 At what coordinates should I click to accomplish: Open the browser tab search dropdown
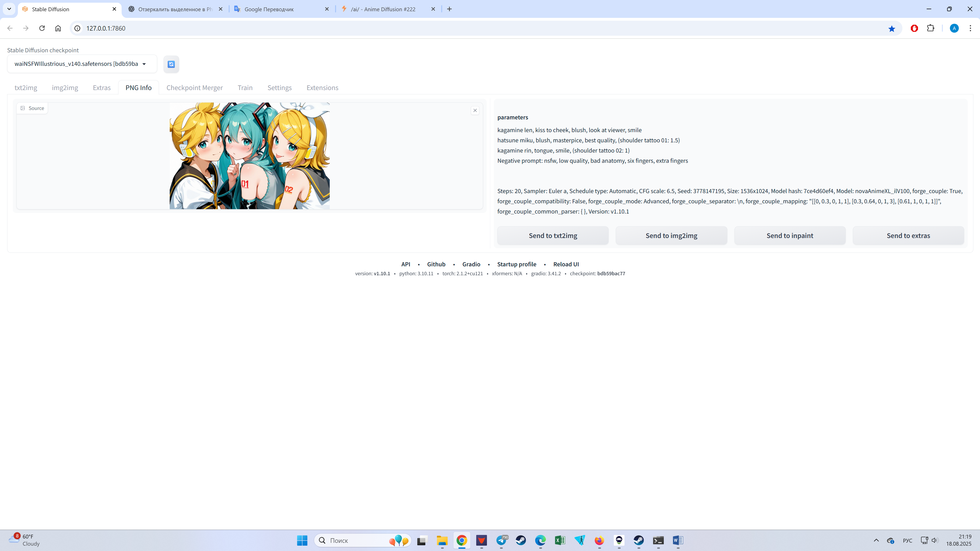click(9, 9)
